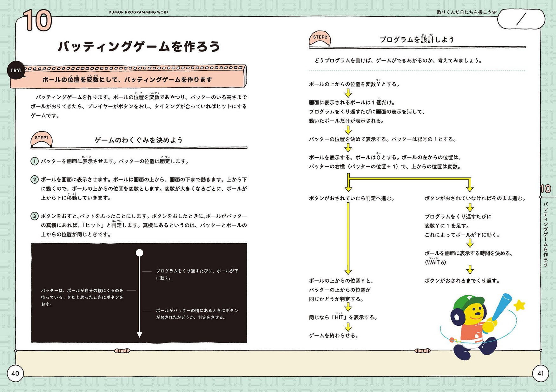The image size is (556, 392).
Task: Select the page number 40 circle
Action: coord(15,373)
